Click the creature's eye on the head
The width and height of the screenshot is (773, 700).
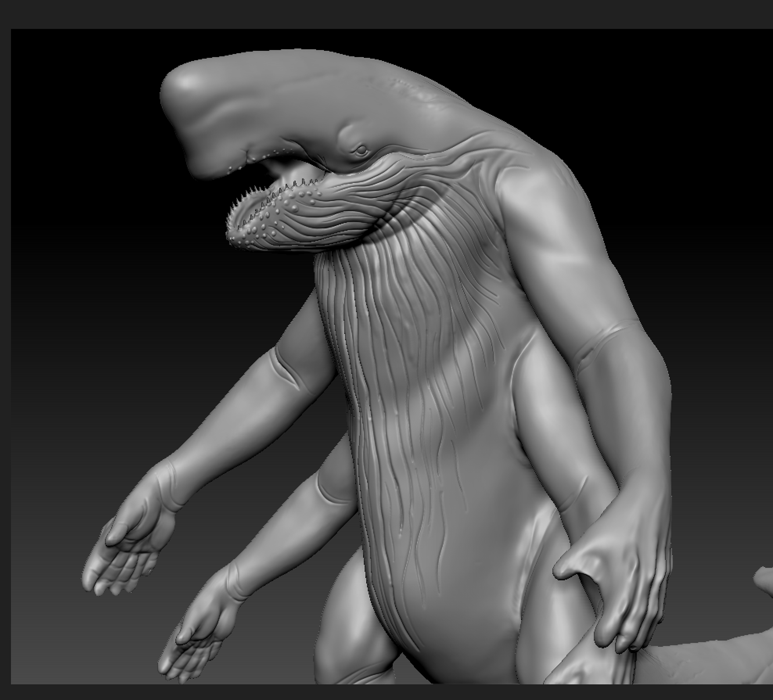click(x=361, y=150)
